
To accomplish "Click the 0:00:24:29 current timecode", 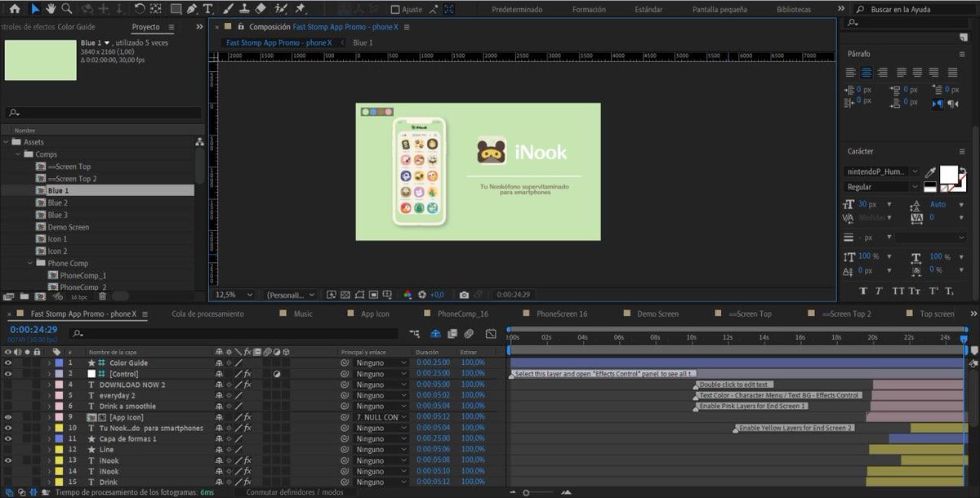I will click(33, 330).
